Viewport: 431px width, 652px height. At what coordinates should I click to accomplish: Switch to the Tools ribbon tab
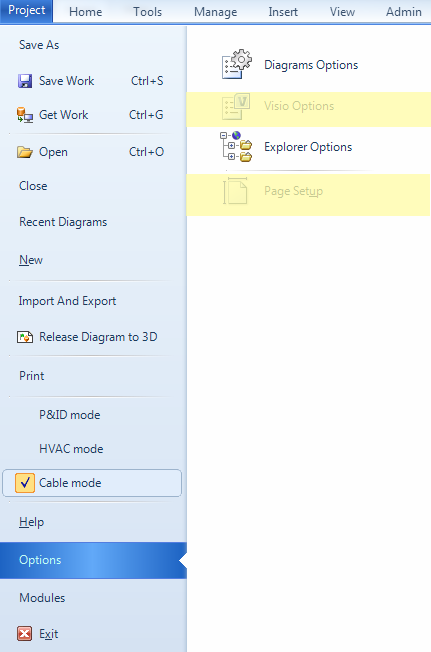[x=147, y=12]
